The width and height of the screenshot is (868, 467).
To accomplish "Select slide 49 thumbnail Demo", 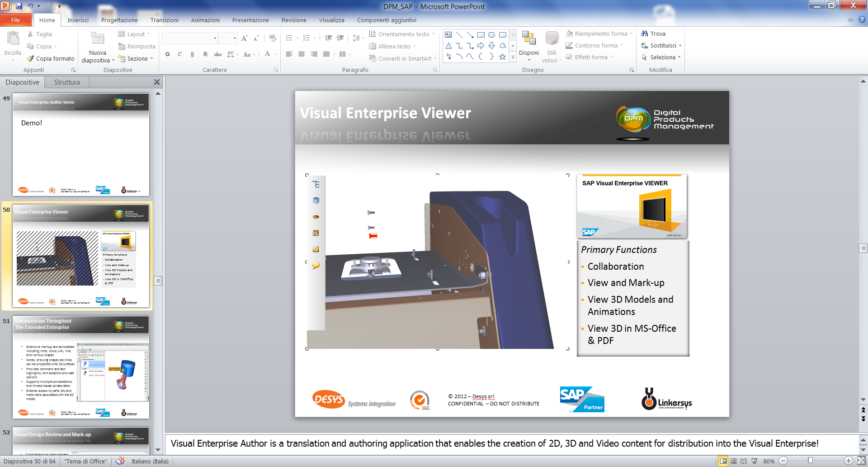I will 81,144.
